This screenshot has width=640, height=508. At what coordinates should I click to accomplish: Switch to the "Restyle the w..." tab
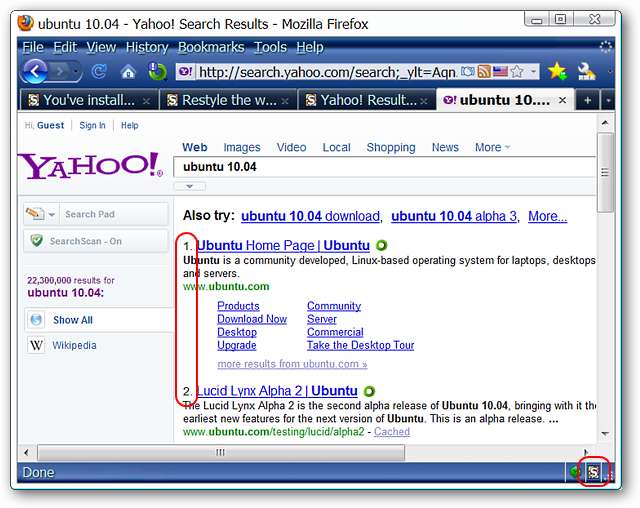pyautogui.click(x=228, y=100)
